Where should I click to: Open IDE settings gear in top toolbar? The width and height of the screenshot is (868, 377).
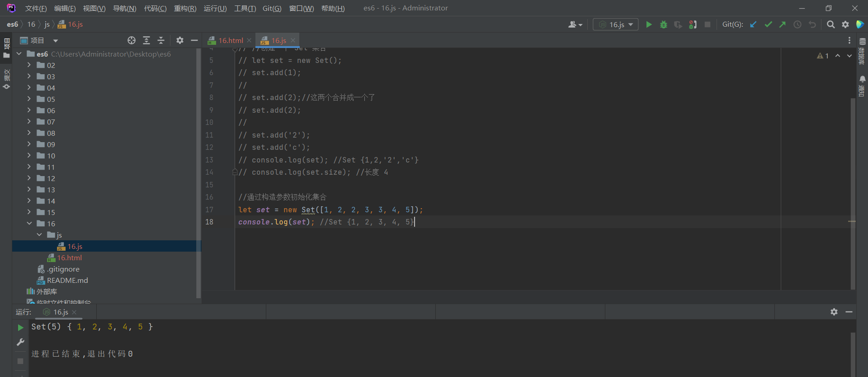pyautogui.click(x=845, y=24)
